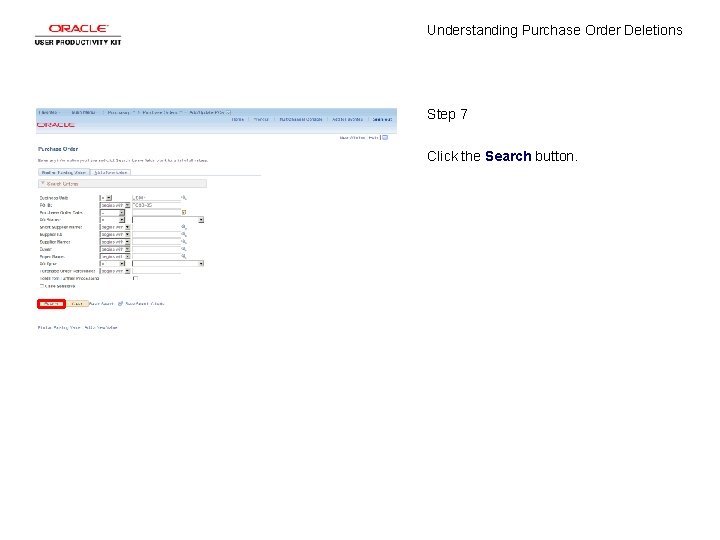The image size is (720, 540).
Task: Open the Favorites menu
Action: [x=49, y=112]
